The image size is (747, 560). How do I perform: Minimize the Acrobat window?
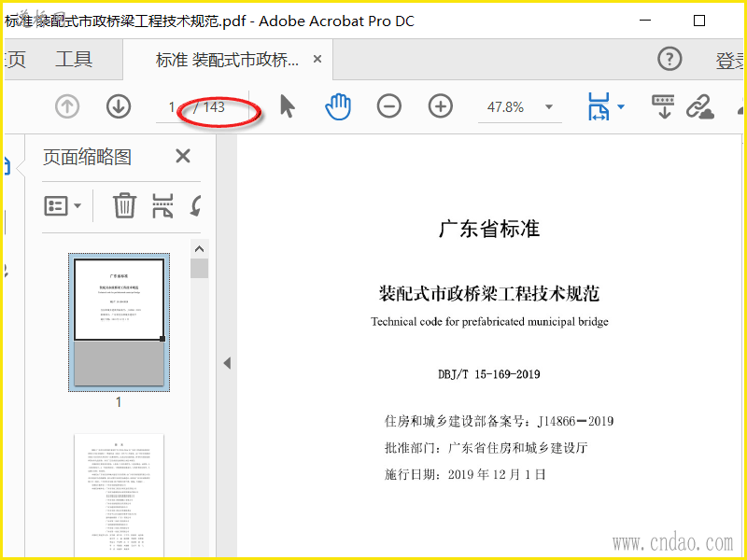[x=645, y=21]
